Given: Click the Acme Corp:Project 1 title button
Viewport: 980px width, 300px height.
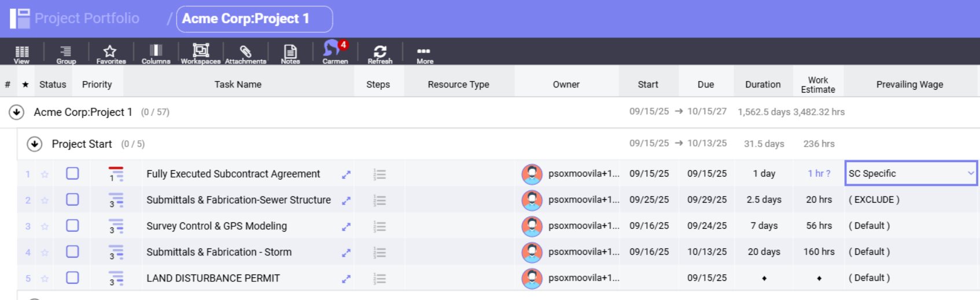Looking at the screenshot, I should [x=254, y=19].
